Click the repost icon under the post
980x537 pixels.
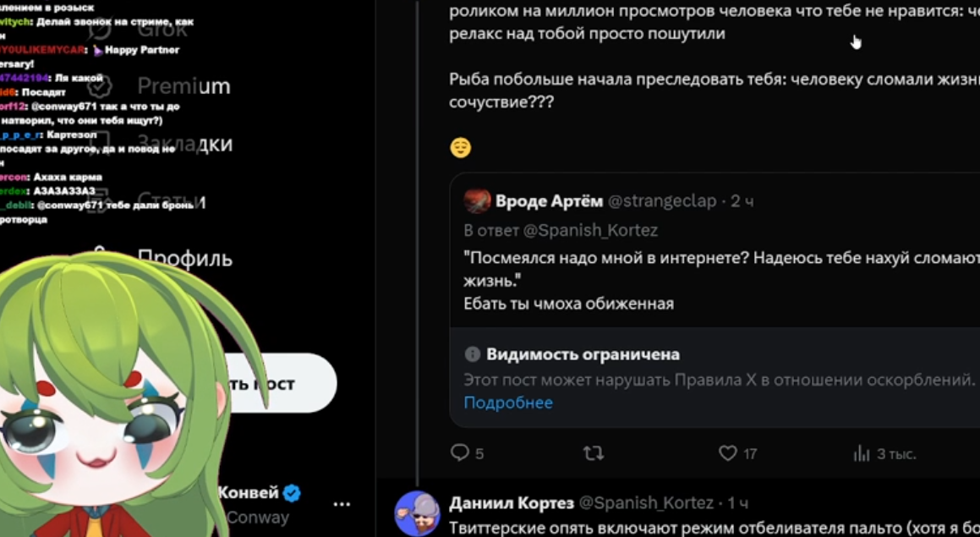[x=594, y=453]
